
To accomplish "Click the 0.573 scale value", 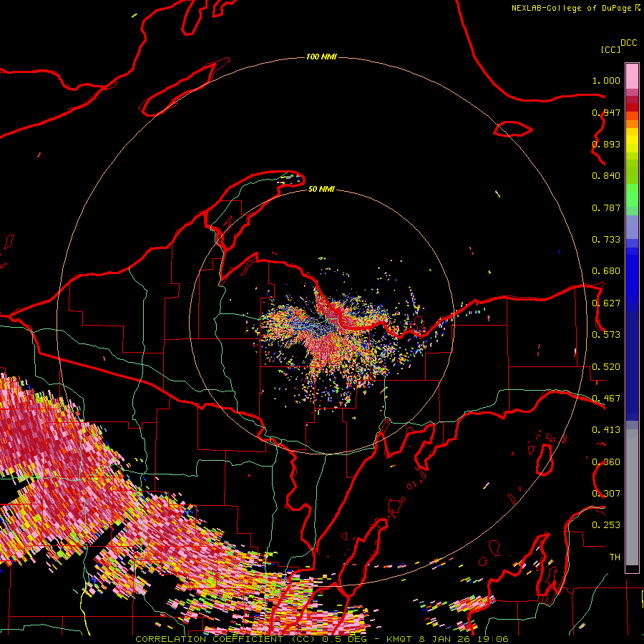I will pos(606,335).
